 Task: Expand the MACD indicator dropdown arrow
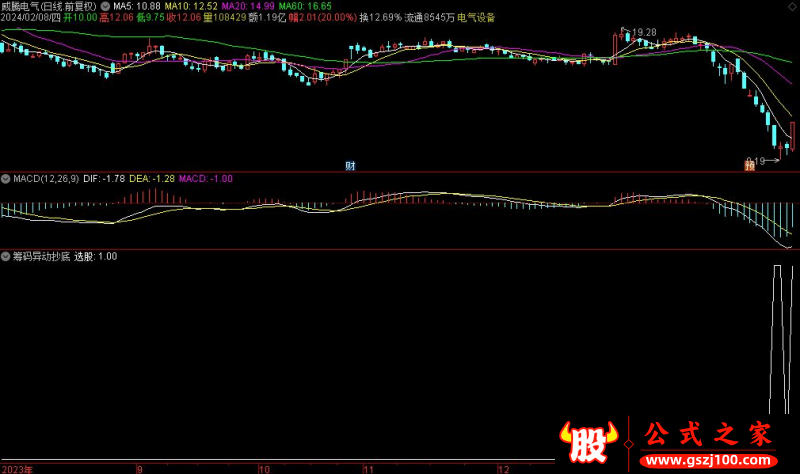(6, 179)
